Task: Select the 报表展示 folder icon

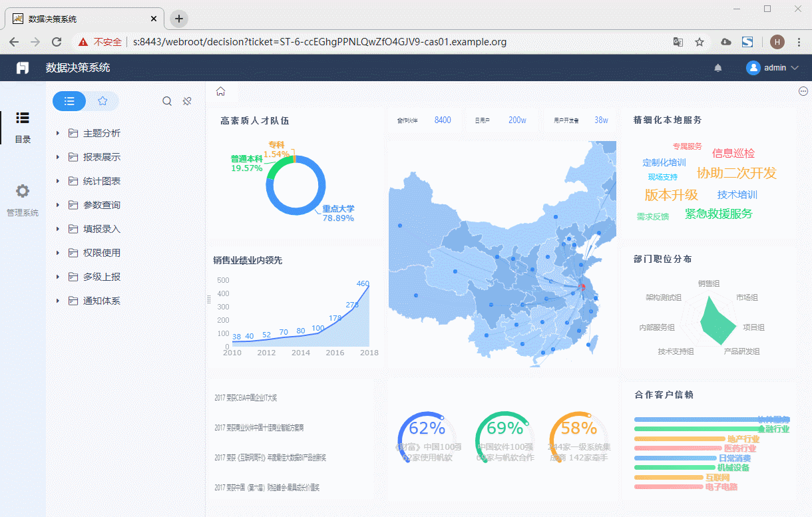Action: [73, 157]
